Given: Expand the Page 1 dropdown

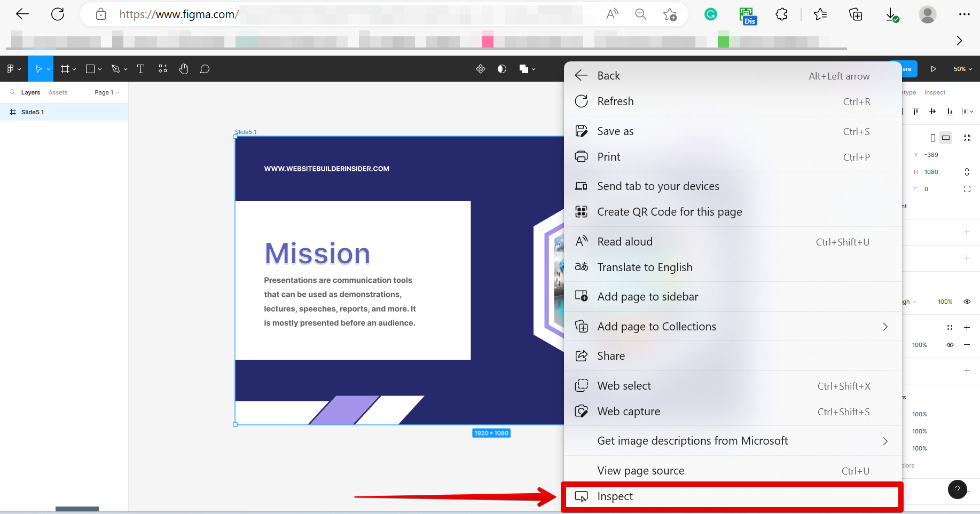Looking at the screenshot, I should 107,92.
